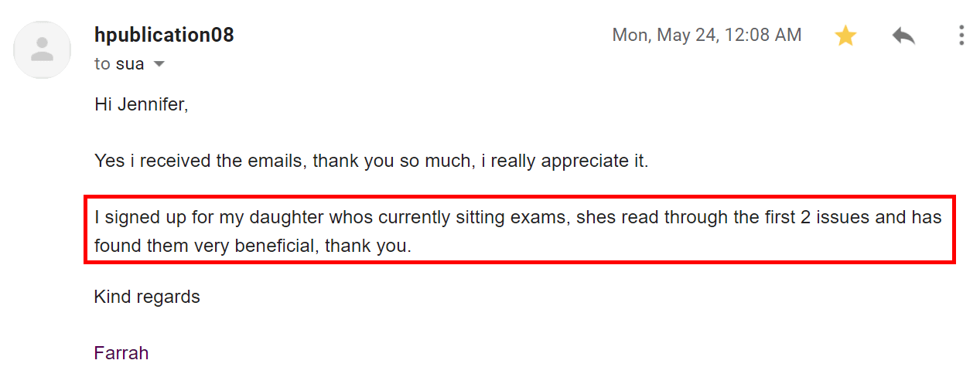Select the purple 'Farrah' signature
Image resolution: width=980 pixels, height=384 pixels.
point(121,353)
